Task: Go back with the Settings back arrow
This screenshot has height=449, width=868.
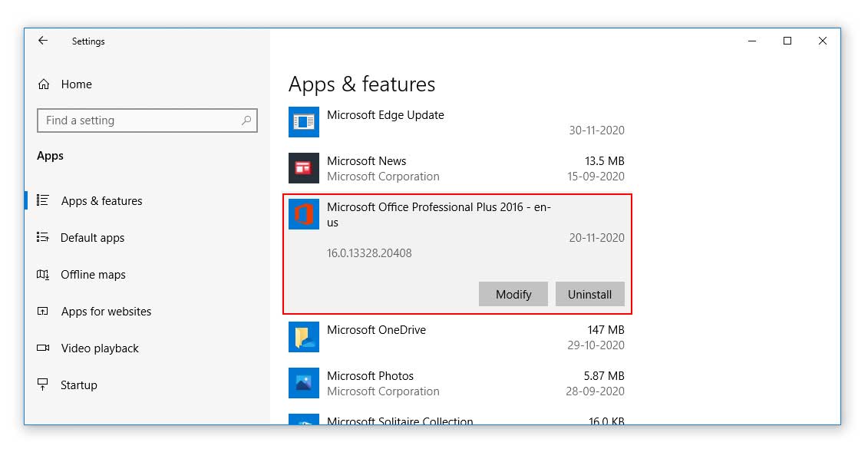Action: pos(43,41)
